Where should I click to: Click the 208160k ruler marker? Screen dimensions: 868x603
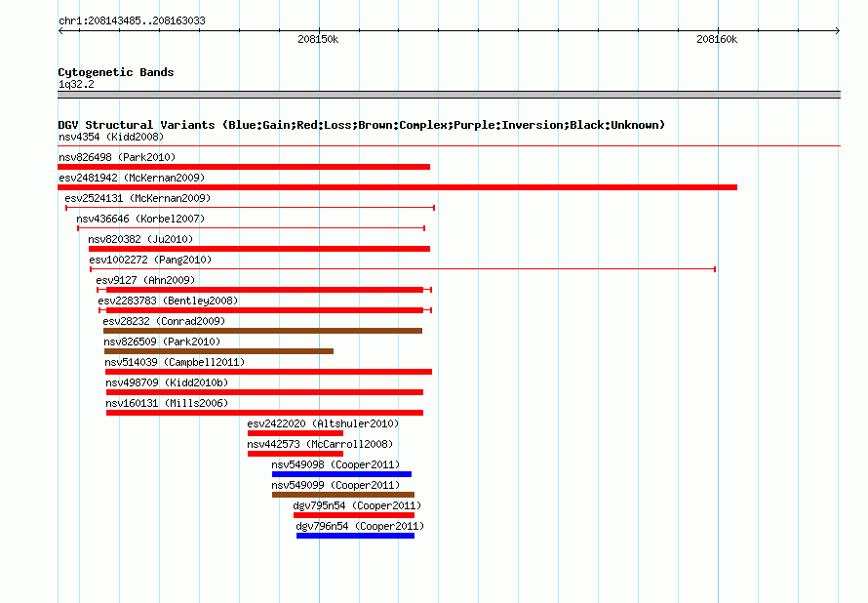(717, 39)
